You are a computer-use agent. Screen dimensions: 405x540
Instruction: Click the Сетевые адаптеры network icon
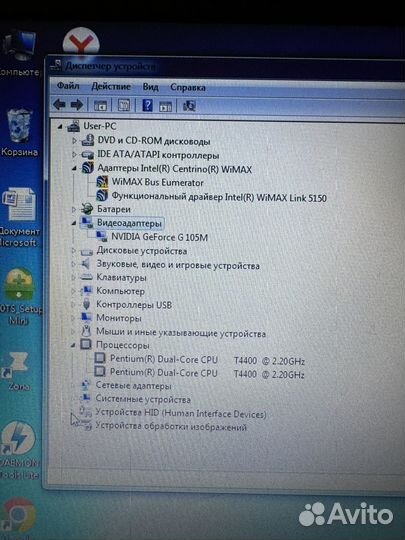85,385
